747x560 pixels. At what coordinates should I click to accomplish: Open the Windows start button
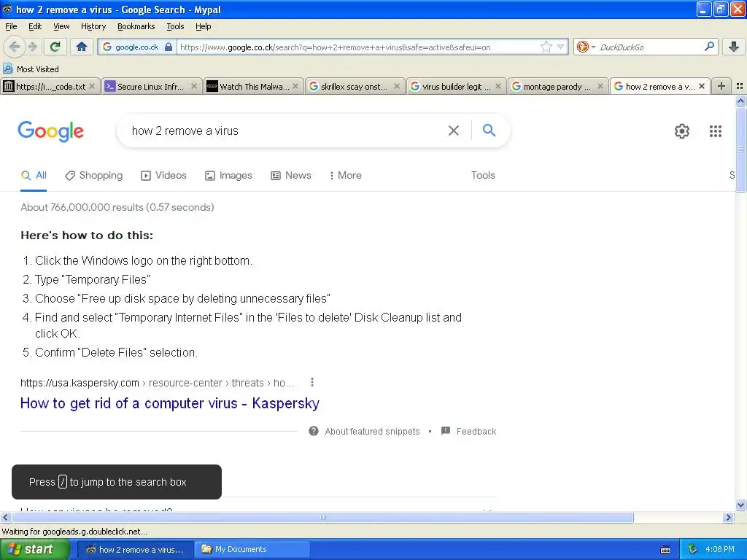point(35,549)
